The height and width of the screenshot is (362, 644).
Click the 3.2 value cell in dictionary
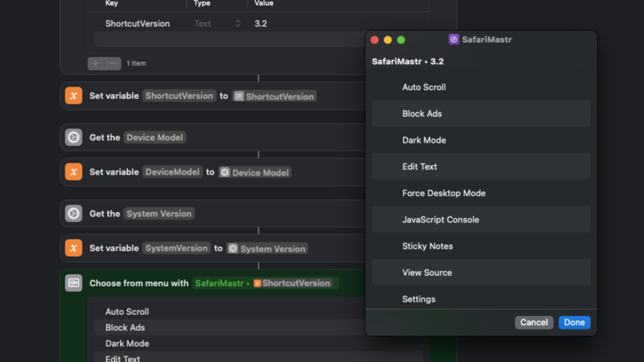pyautogui.click(x=260, y=23)
